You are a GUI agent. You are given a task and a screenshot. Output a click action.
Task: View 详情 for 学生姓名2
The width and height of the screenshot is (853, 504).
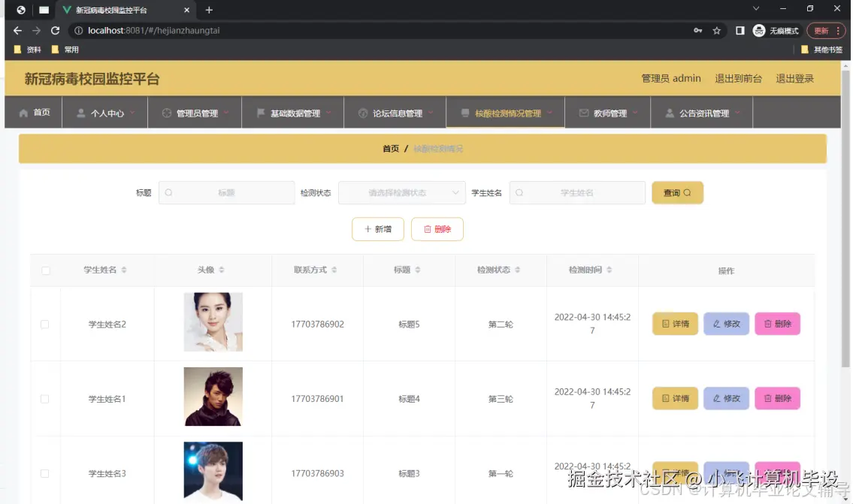pyautogui.click(x=675, y=324)
